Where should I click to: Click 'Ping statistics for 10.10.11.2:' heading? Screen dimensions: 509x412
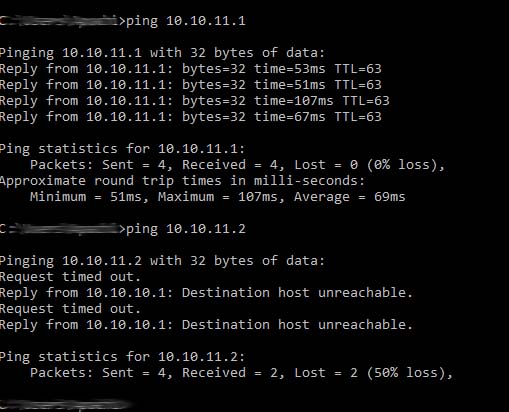click(x=122, y=357)
